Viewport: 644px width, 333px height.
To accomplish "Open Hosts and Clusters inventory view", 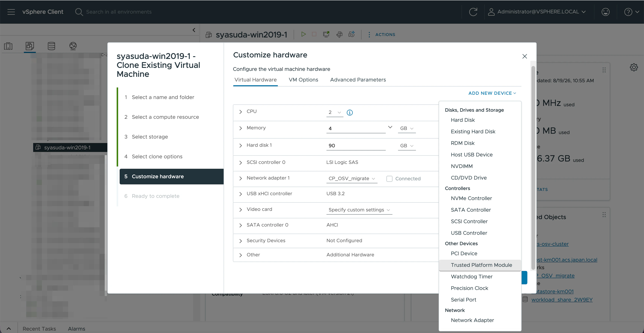I will pyautogui.click(x=8, y=46).
